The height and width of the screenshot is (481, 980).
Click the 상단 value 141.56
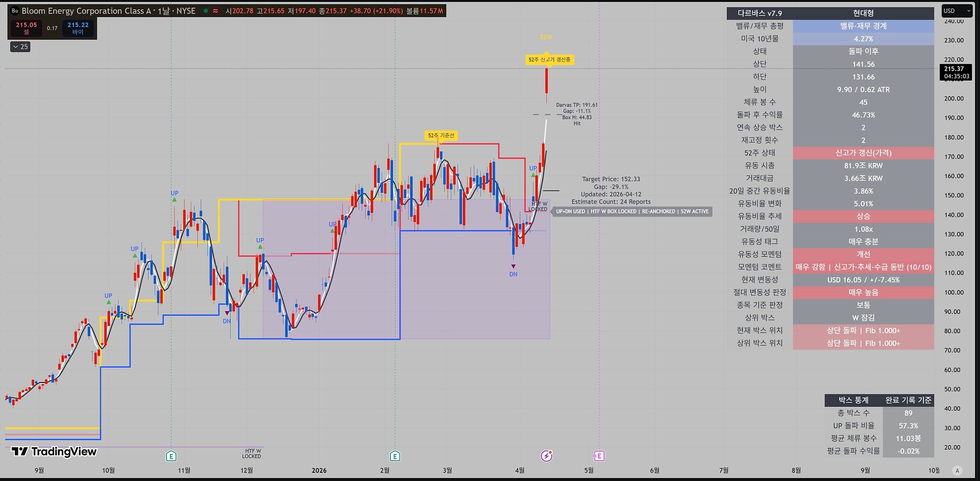(863, 64)
